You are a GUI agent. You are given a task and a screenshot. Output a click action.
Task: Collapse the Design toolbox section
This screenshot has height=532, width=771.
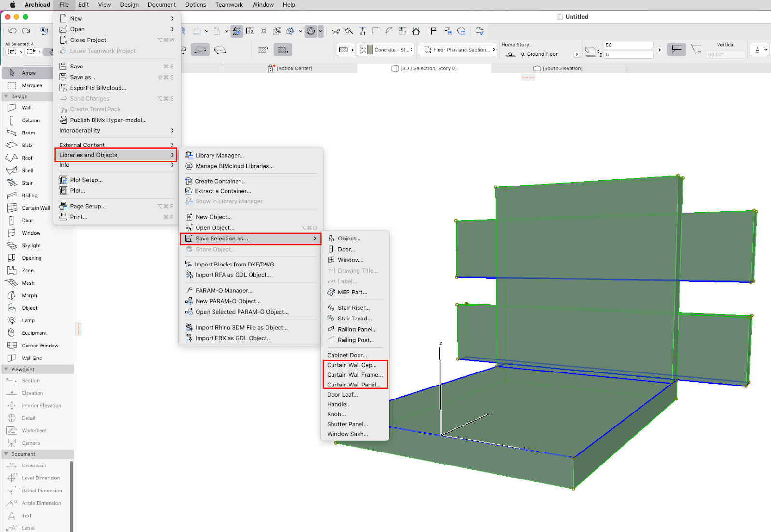tap(6, 97)
